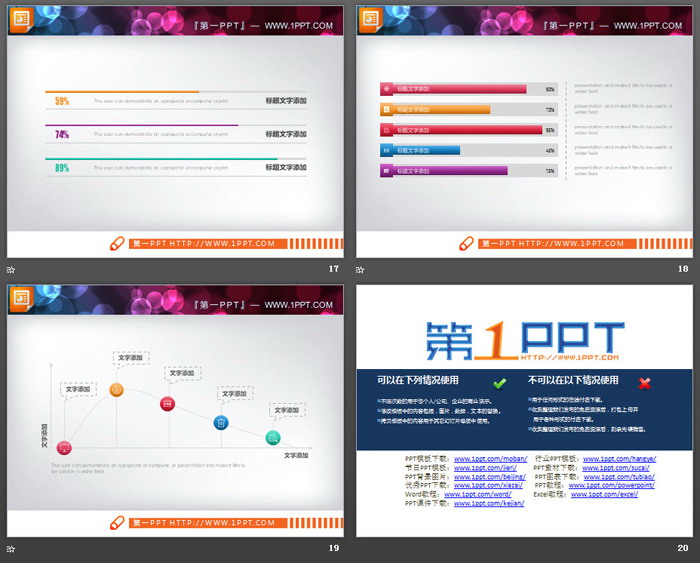This screenshot has width=700, height=563.
Task: Click the orange pill icon in slide 18 footer
Action: click(x=466, y=243)
